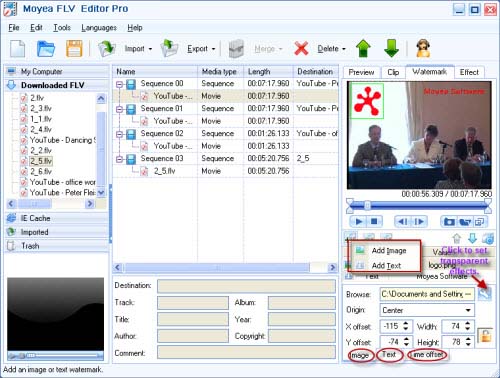The height and width of the screenshot is (378, 500).
Task: Move watermark up with small up arrow
Action: (x=457, y=238)
